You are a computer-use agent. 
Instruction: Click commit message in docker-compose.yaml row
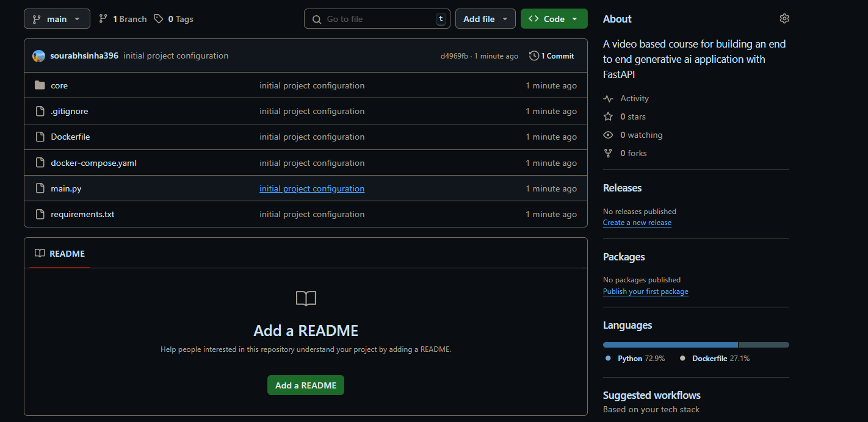tap(312, 163)
